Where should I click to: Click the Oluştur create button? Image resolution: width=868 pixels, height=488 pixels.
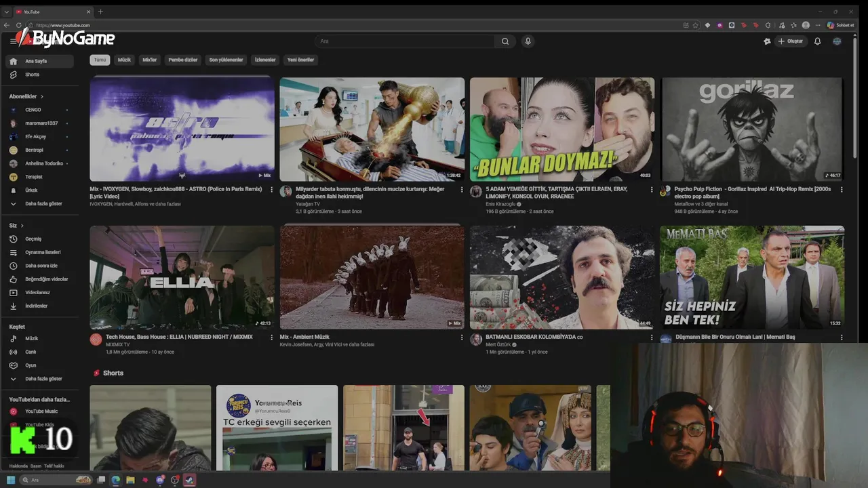click(x=791, y=41)
